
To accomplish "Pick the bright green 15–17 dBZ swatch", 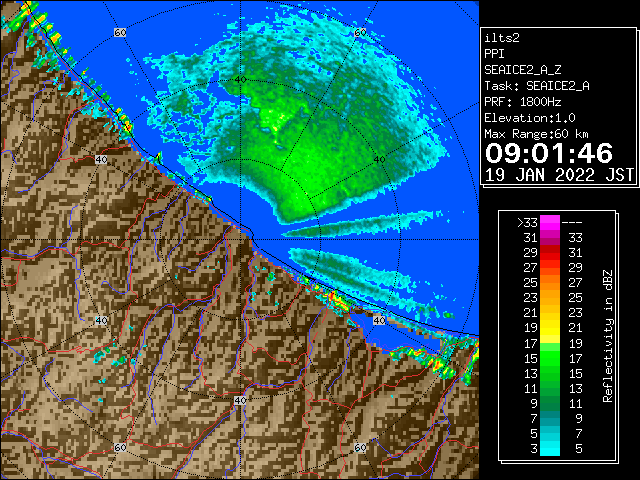I will click(x=550, y=358).
